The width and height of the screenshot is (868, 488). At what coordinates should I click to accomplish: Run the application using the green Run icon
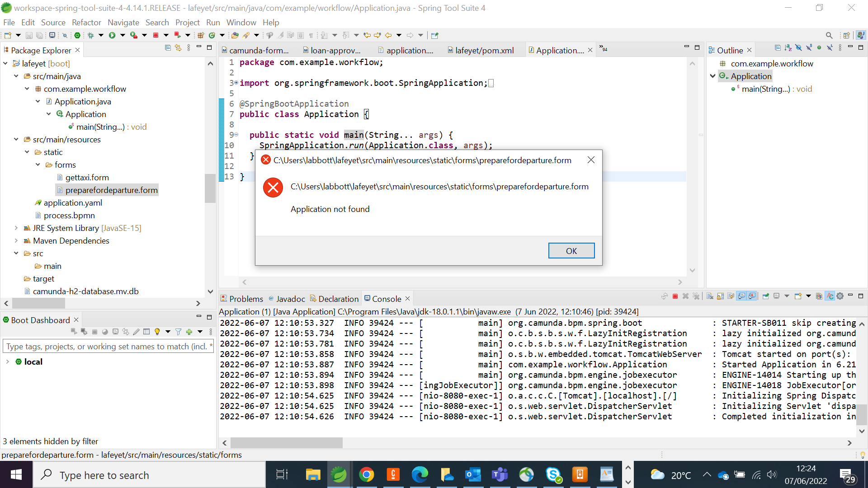[113, 35]
